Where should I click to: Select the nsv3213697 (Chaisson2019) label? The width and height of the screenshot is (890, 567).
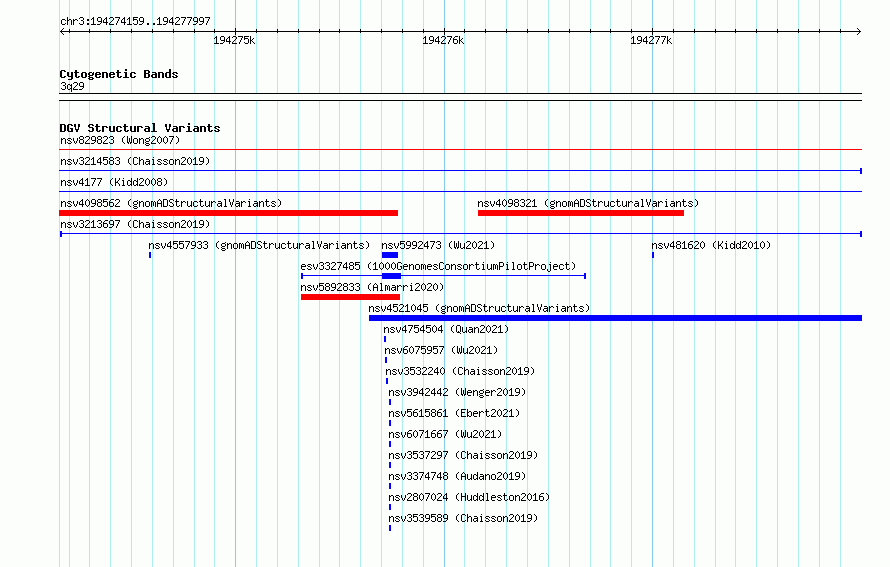pos(135,224)
